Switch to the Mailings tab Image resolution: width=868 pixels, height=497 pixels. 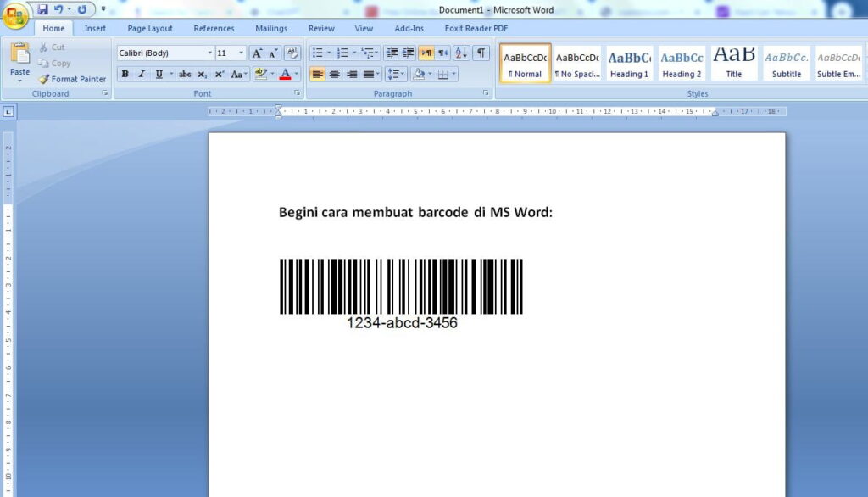pyautogui.click(x=271, y=28)
